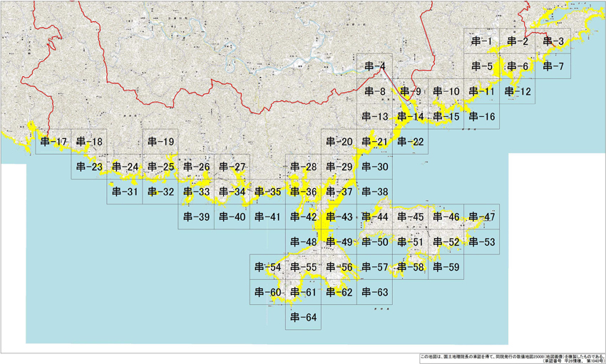The image size is (606, 364).
Task: Choose the 串-14 area
Action: click(410, 116)
